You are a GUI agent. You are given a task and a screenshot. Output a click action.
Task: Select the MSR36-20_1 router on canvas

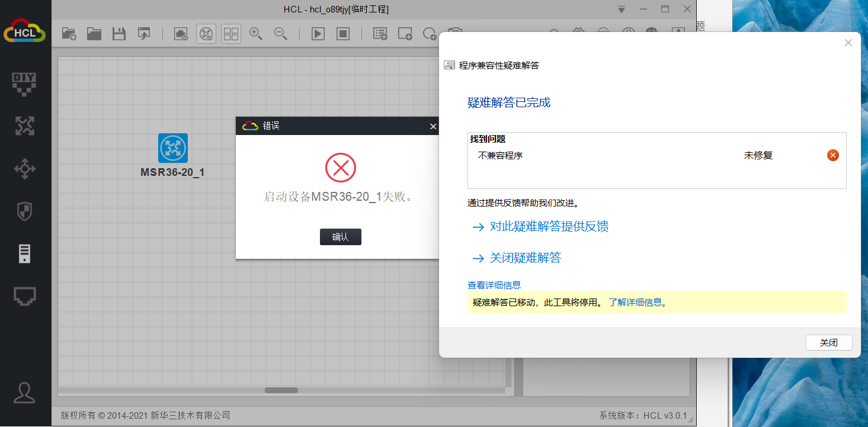point(173,148)
